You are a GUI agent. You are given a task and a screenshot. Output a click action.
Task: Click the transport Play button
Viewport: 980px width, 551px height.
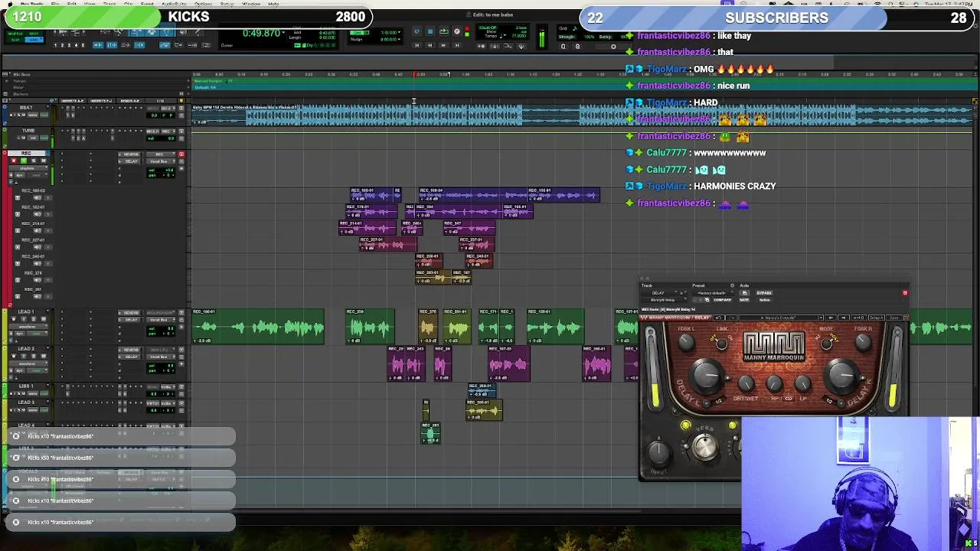click(444, 31)
